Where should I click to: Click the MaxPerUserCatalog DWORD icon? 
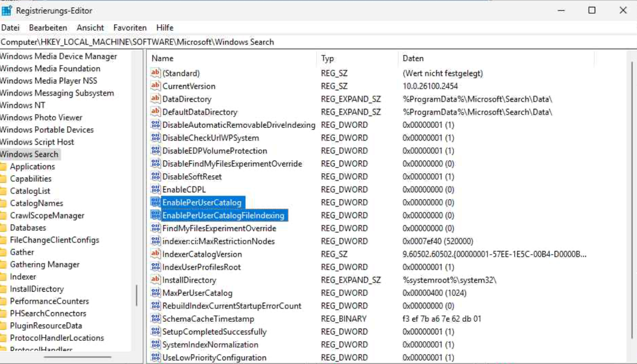click(155, 293)
